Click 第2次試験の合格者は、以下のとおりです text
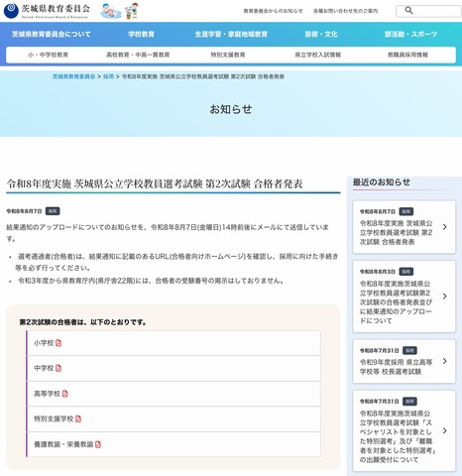 coord(83,322)
